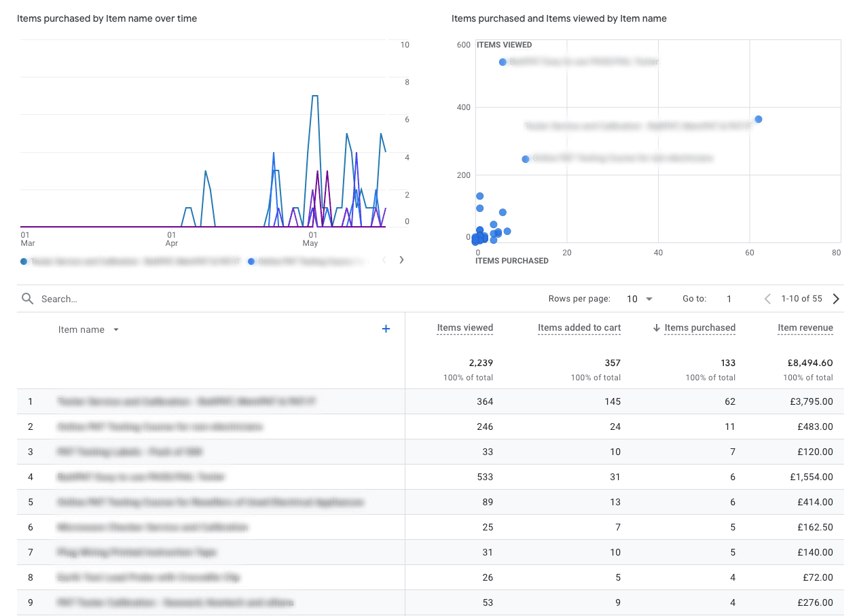
Task: Sort by Item revenue column
Action: [x=805, y=327]
